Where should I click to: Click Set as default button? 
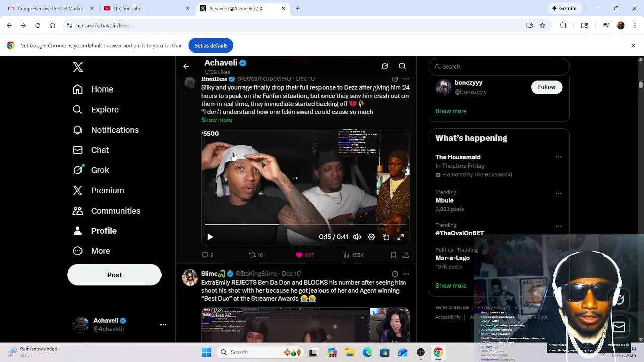(x=211, y=45)
